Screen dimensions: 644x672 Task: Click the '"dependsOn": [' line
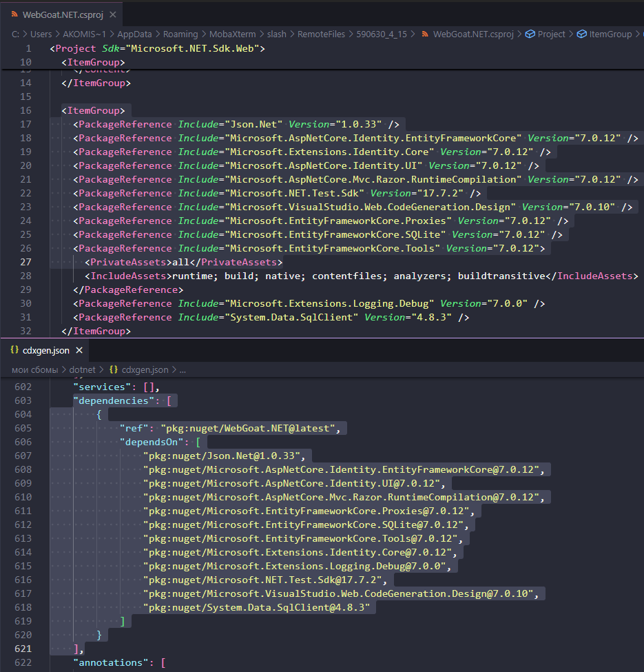pyautogui.click(x=160, y=442)
